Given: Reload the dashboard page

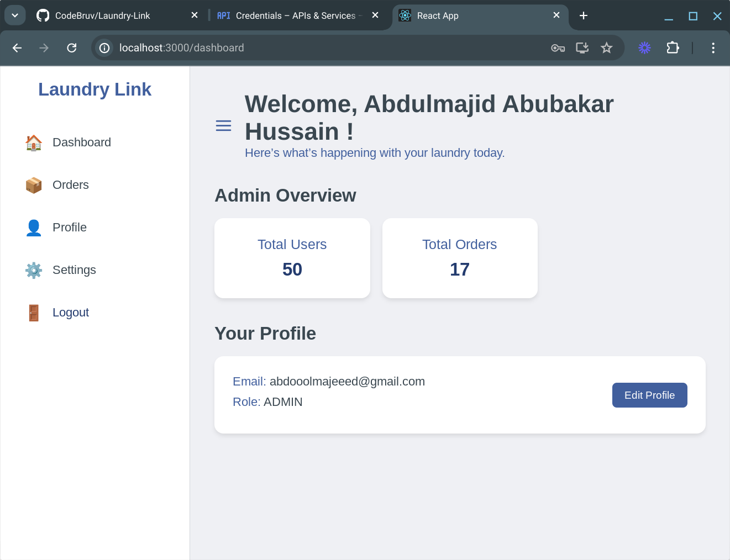Looking at the screenshot, I should (x=72, y=48).
